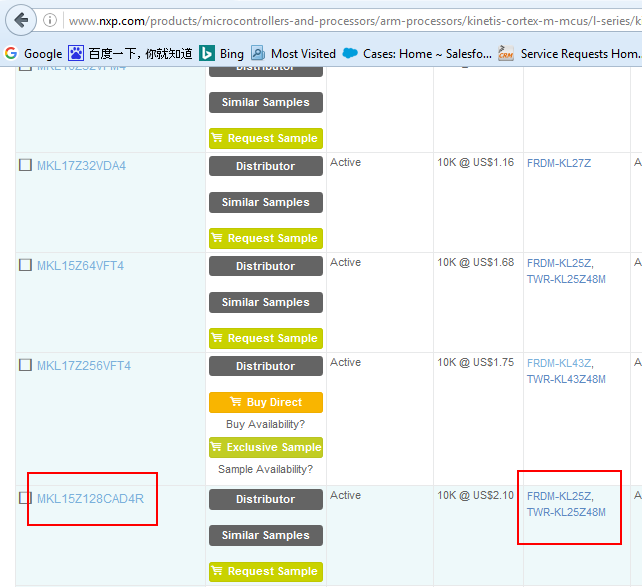
Task: Go back using the browser back arrow
Action: coord(21,20)
